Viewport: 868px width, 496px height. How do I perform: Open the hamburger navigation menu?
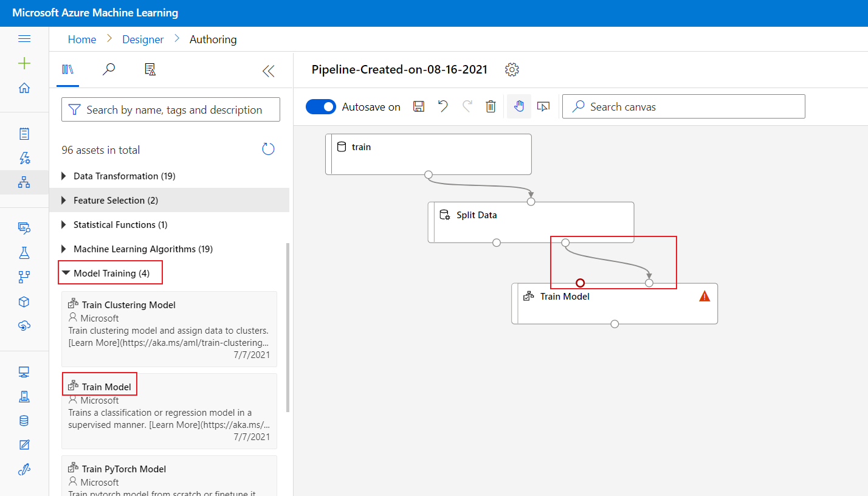24,39
